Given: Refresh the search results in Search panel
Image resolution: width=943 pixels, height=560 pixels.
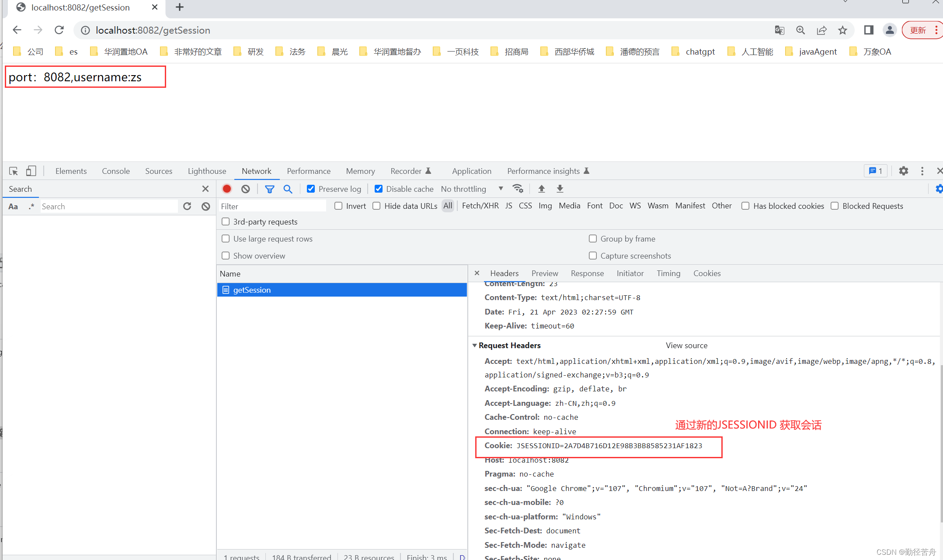Looking at the screenshot, I should pyautogui.click(x=187, y=206).
